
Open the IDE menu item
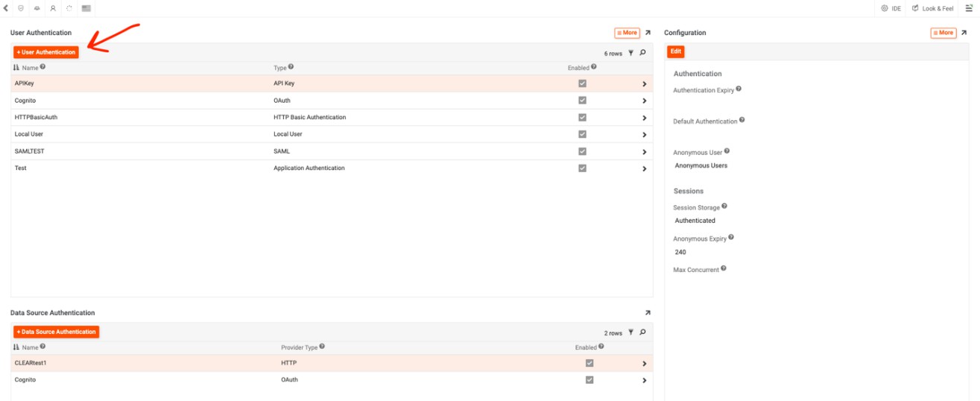(891, 8)
